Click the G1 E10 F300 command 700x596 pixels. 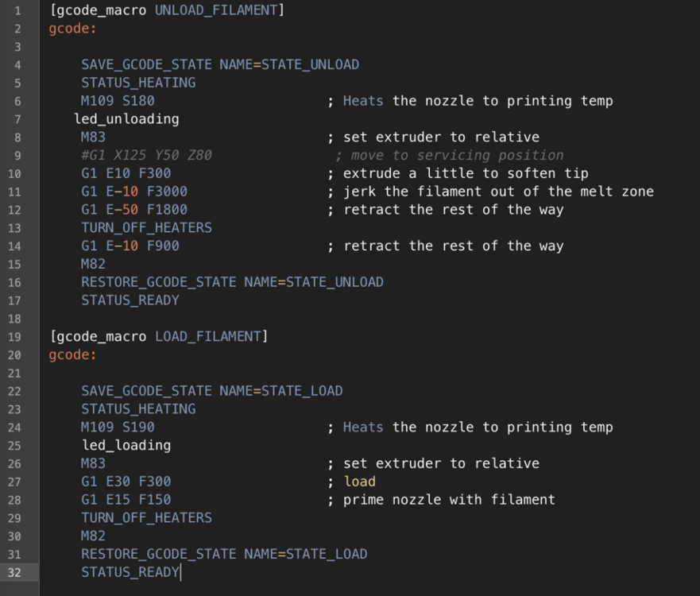click(x=126, y=173)
